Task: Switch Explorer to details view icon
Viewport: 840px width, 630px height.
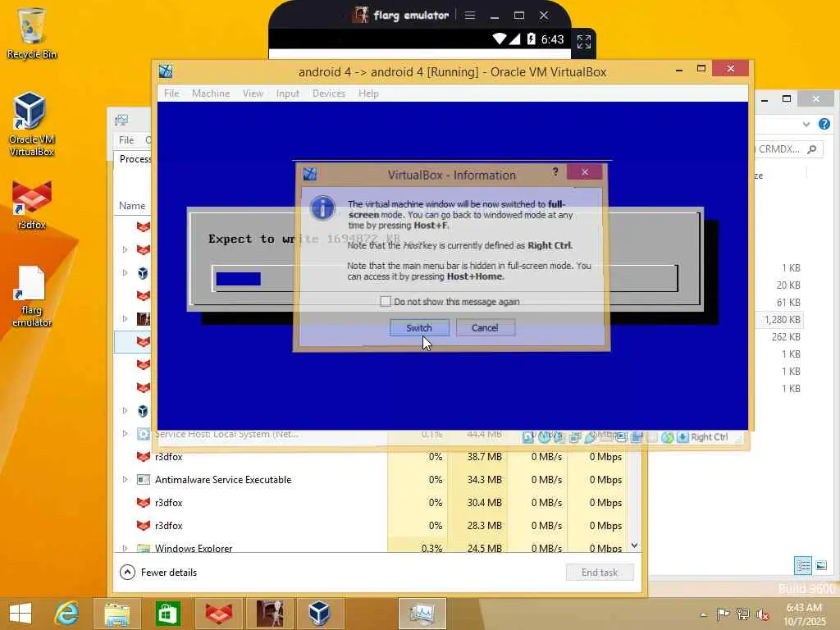Action: (x=802, y=565)
